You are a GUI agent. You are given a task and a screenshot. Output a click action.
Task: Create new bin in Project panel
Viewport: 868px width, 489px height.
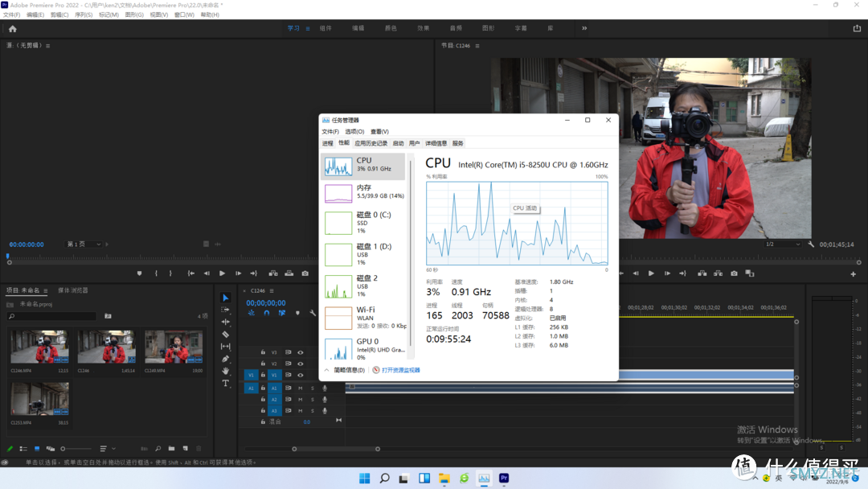coord(172,449)
